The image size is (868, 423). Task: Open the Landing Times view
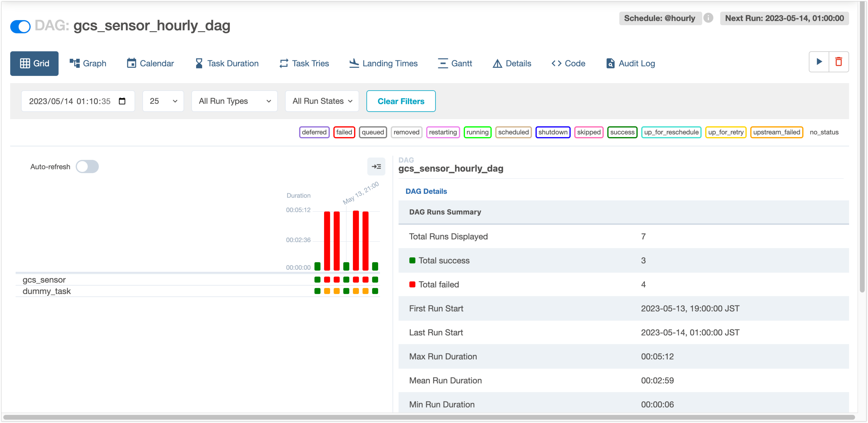(383, 63)
